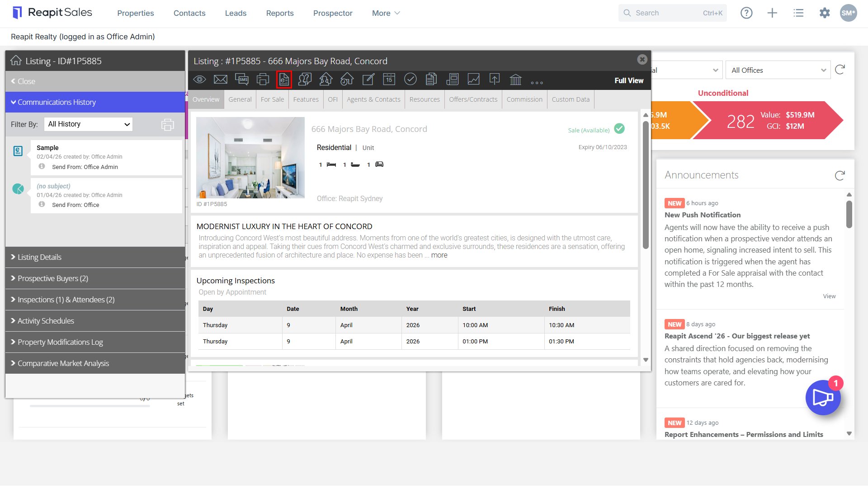Open the Reports menu in top navigation
This screenshot has width=868, height=488.
[280, 13]
